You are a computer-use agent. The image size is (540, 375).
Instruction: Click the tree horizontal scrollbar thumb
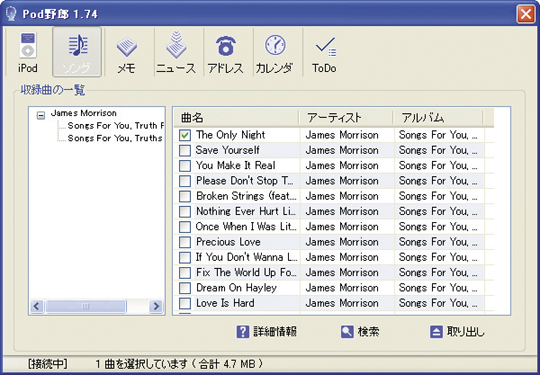point(85,306)
